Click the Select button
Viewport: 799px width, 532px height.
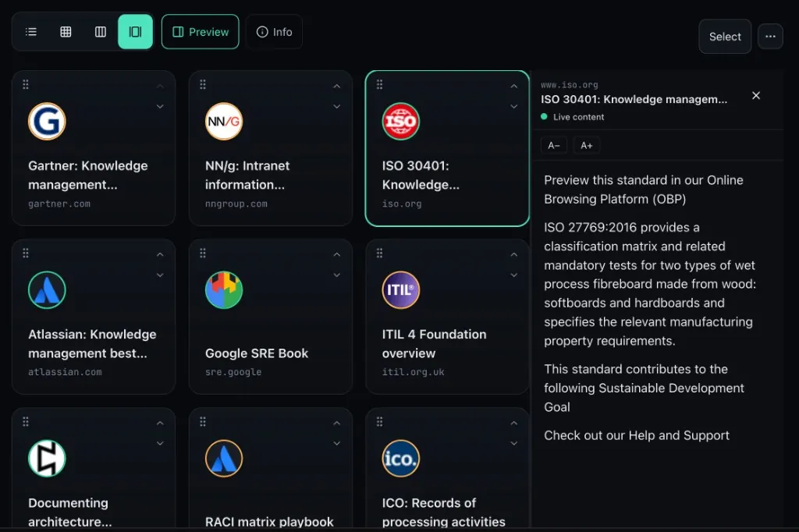[x=725, y=36]
